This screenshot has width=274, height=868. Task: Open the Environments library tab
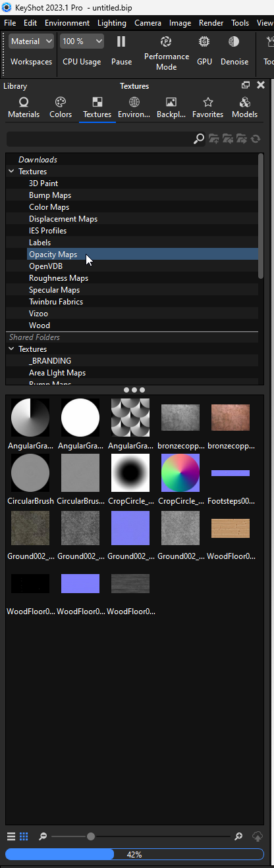click(134, 108)
